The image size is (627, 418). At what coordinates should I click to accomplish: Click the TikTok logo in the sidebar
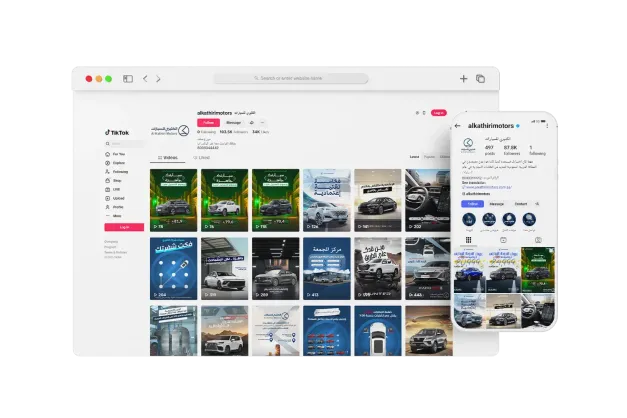coord(117,132)
